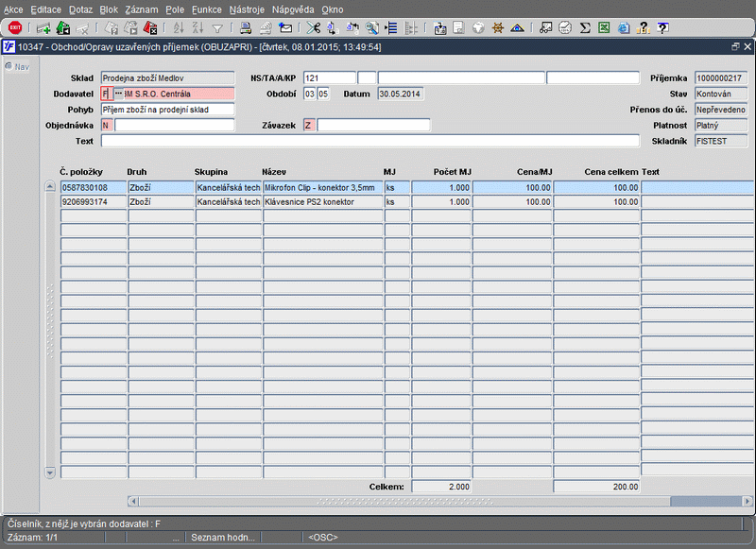The image size is (756, 549).
Task: Open Dodavatel list of values button
Action: click(119, 93)
